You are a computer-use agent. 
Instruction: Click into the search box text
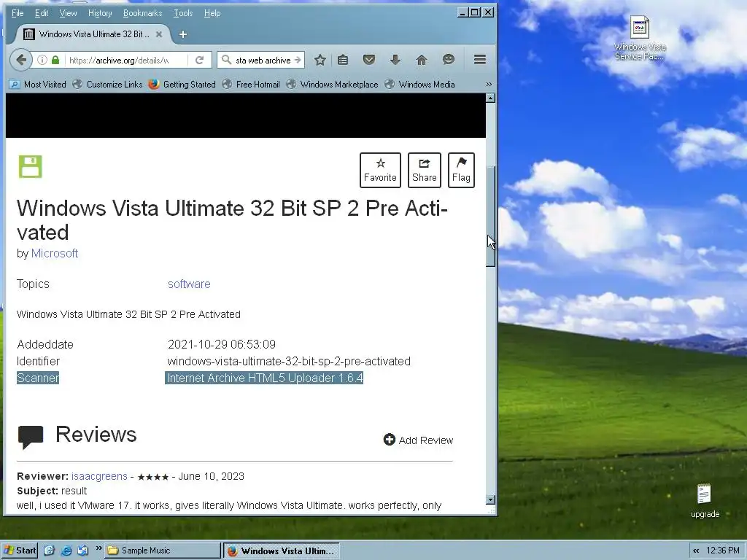[263, 61]
